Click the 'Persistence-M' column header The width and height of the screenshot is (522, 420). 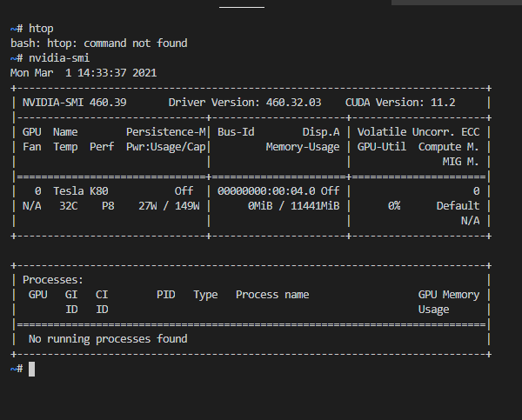166,132
